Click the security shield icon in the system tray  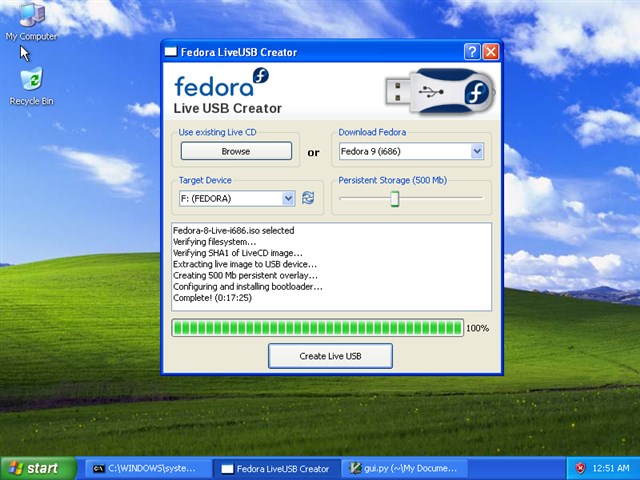click(580, 468)
